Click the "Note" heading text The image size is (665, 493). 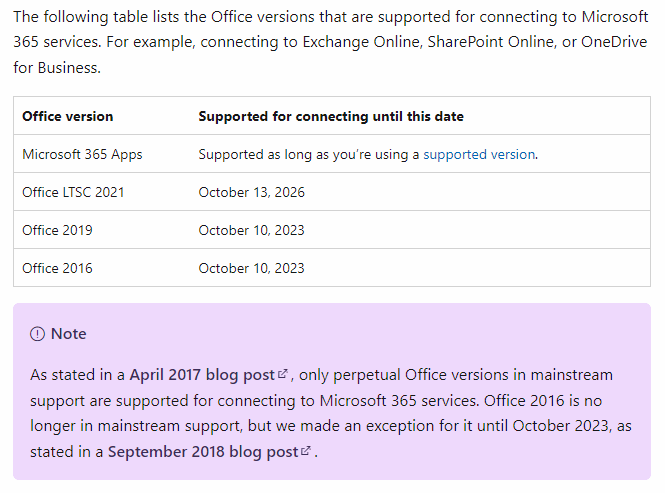(x=69, y=334)
